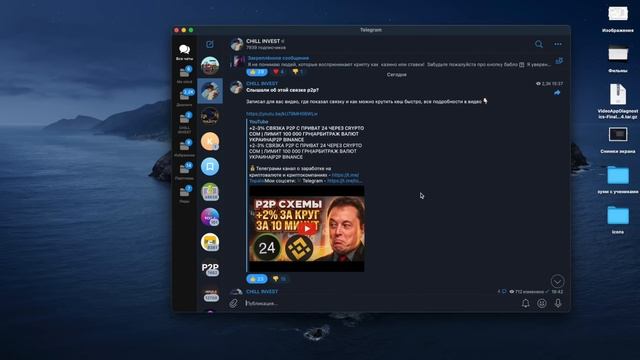Open the folder tab with the 14 badge
Viewport: 640px width, 360px height.
184,171
